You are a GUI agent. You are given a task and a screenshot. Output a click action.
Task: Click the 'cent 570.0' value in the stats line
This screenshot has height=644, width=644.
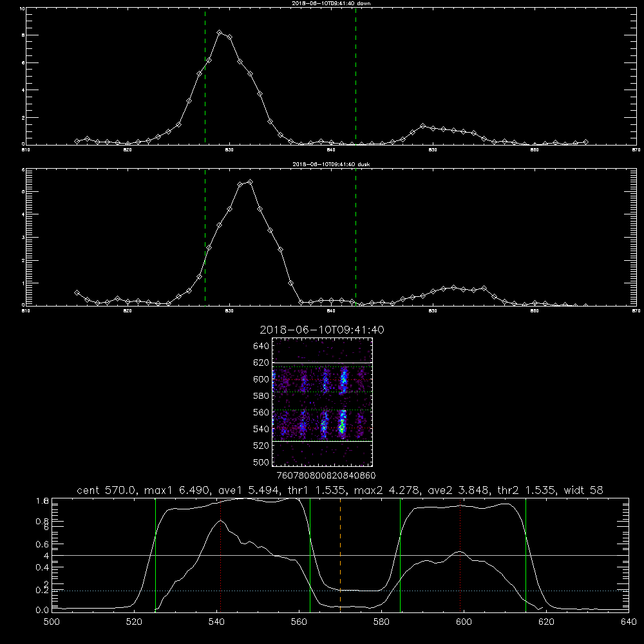point(108,490)
